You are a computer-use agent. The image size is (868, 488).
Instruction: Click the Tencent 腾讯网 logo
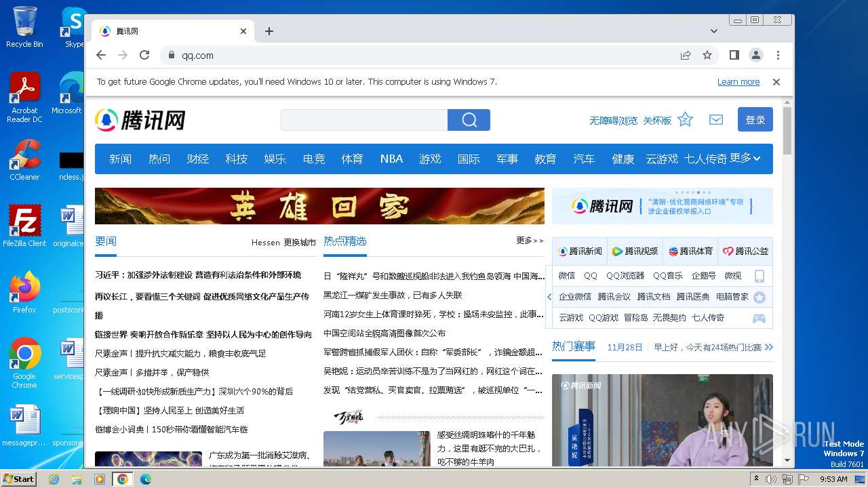pyautogui.click(x=140, y=120)
